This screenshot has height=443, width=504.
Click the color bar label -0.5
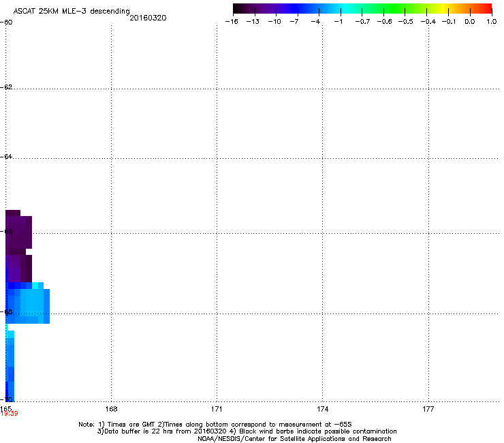[x=406, y=22]
